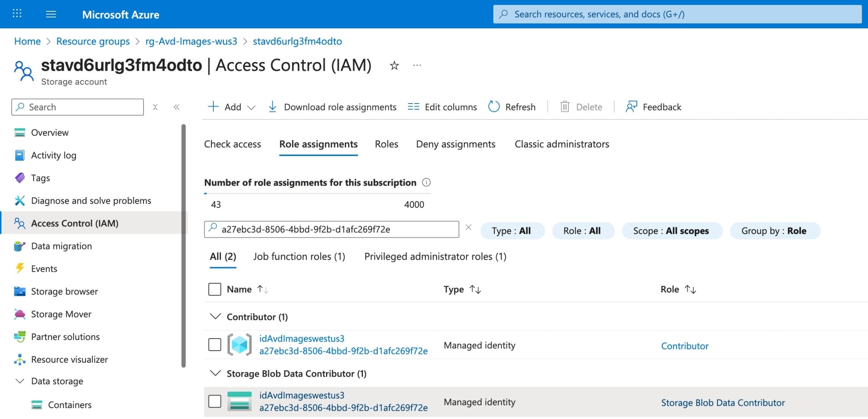Select the All (2) sub-tab
This screenshot has height=419, width=868.
[x=223, y=257]
